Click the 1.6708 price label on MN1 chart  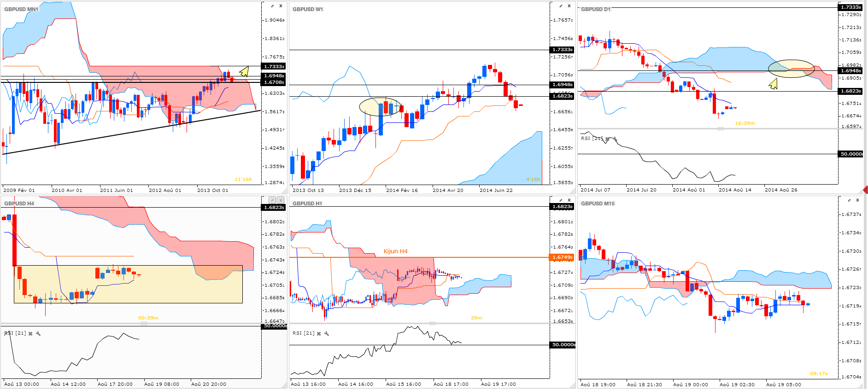pos(274,82)
